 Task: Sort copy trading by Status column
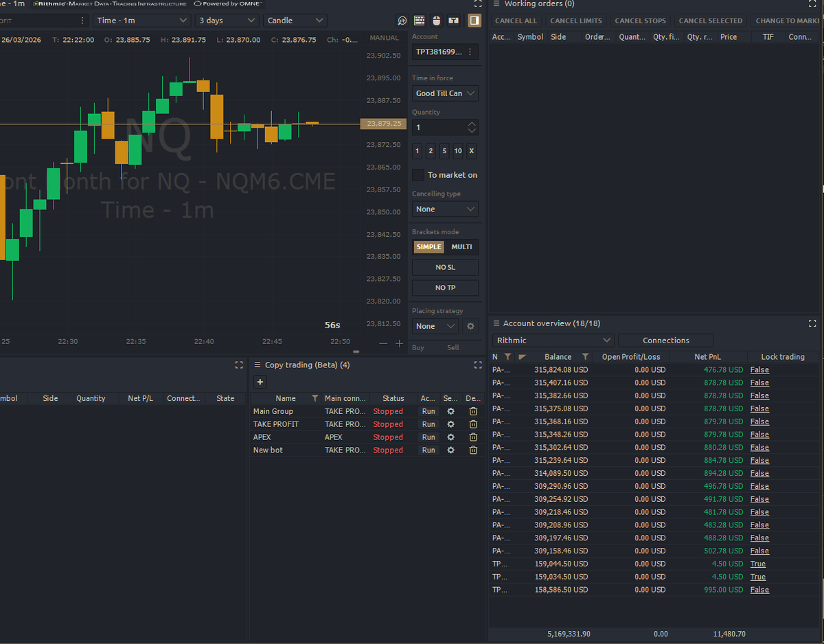pyautogui.click(x=393, y=398)
